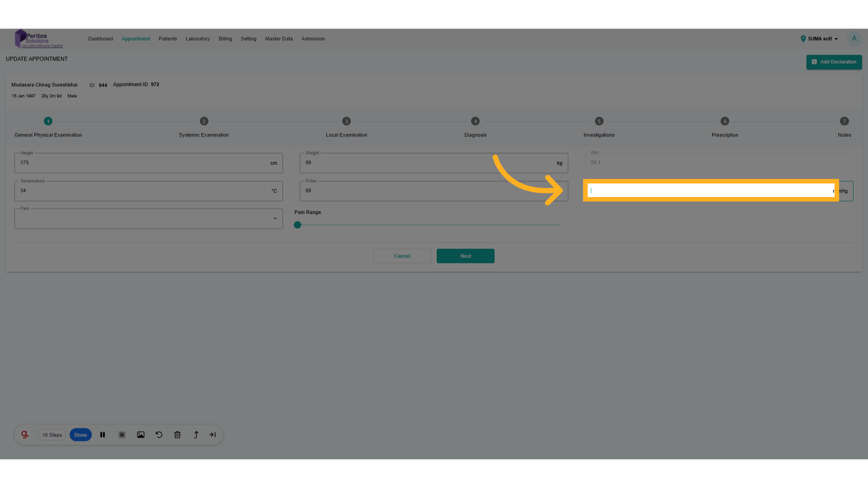Jump to Prescription step 6
The width and height of the screenshot is (868, 488).
(725, 121)
